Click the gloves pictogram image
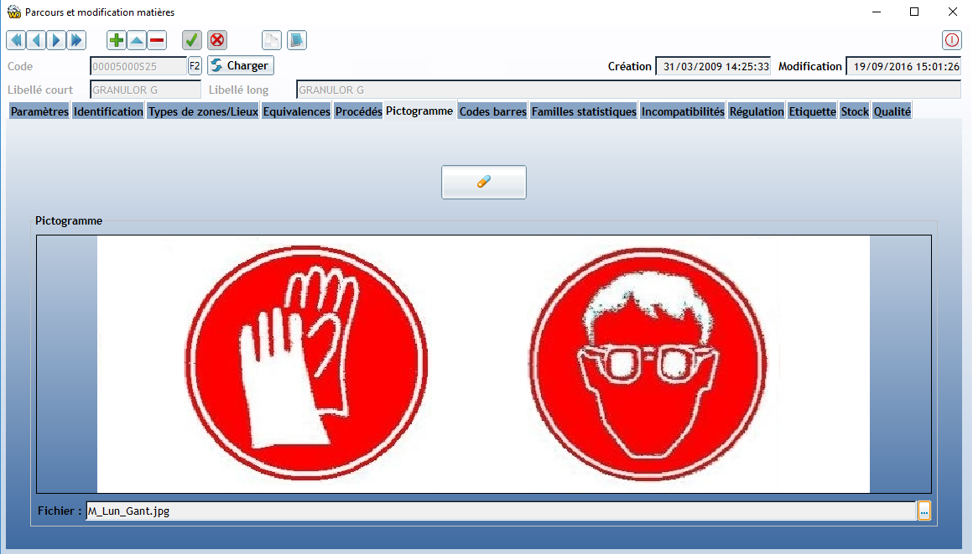The image size is (972, 554). (306, 363)
